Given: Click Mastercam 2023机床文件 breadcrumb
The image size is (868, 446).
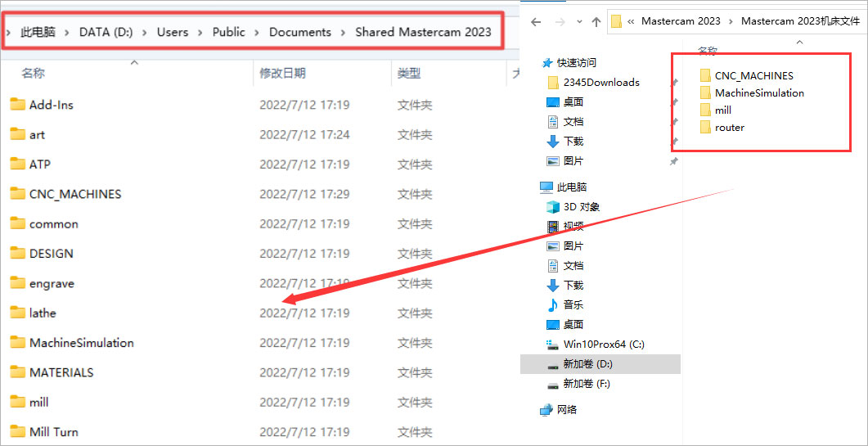Looking at the screenshot, I should coord(800,21).
